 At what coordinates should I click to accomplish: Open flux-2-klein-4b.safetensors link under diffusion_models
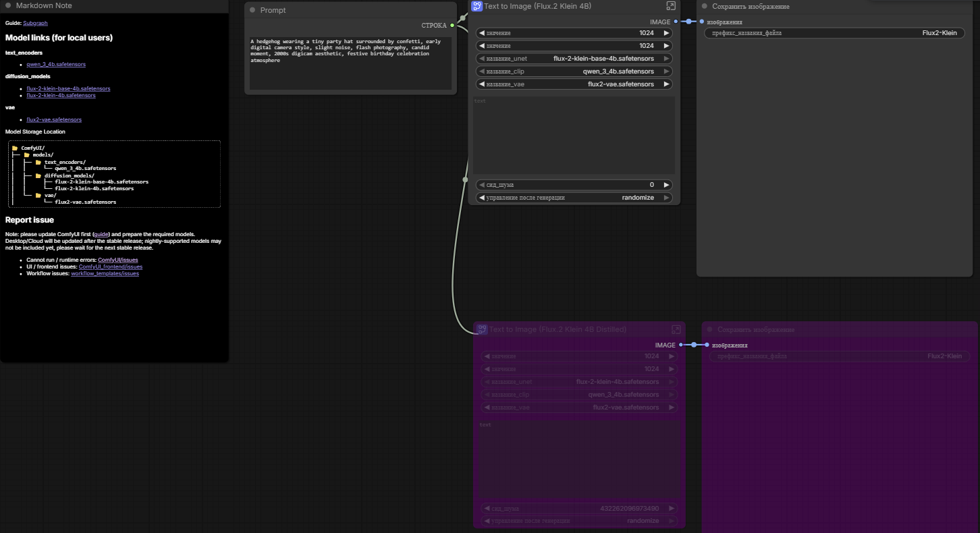click(61, 95)
